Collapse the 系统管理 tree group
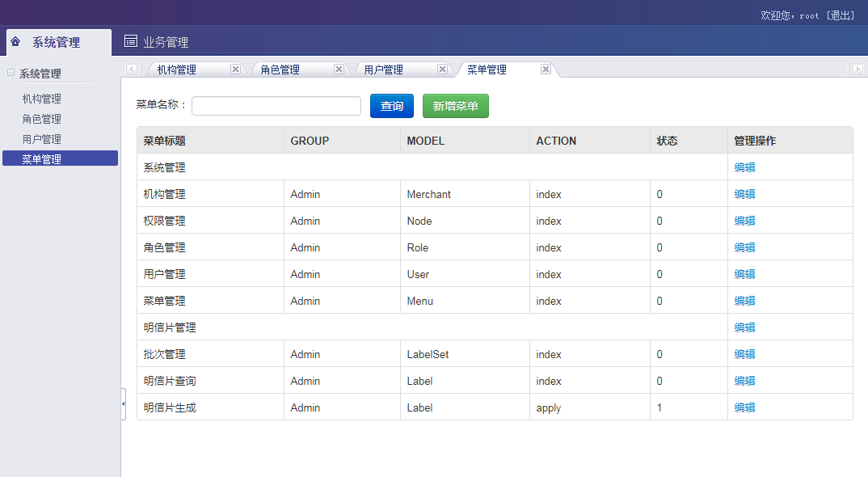The width and height of the screenshot is (868, 477). tap(11, 73)
